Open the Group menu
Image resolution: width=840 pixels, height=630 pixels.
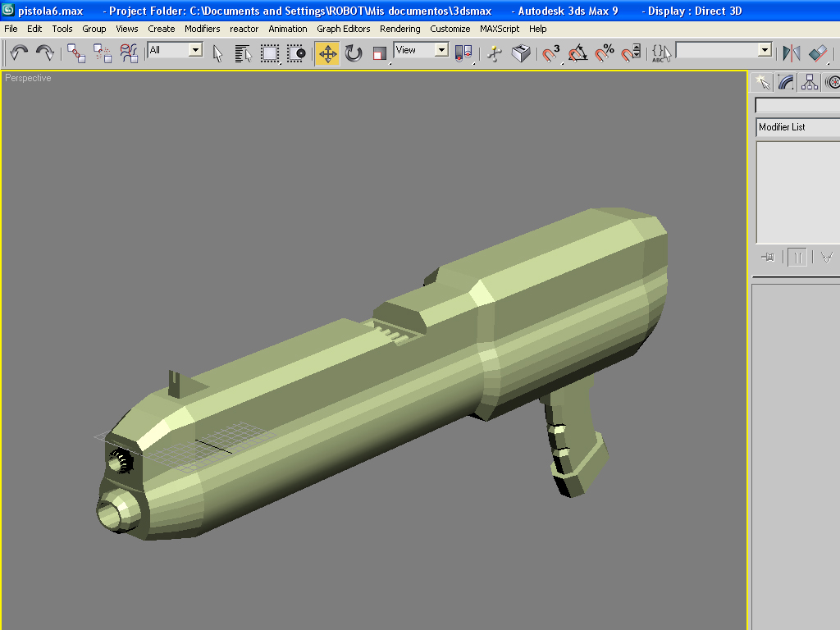tap(94, 29)
